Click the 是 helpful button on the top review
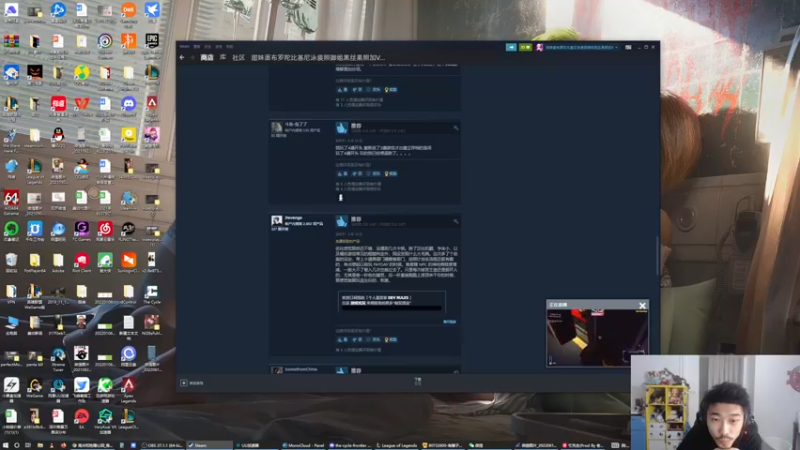 click(342, 89)
